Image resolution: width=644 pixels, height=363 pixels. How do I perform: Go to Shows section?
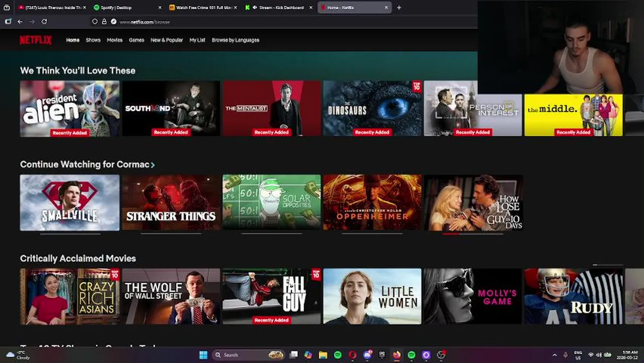tap(93, 40)
